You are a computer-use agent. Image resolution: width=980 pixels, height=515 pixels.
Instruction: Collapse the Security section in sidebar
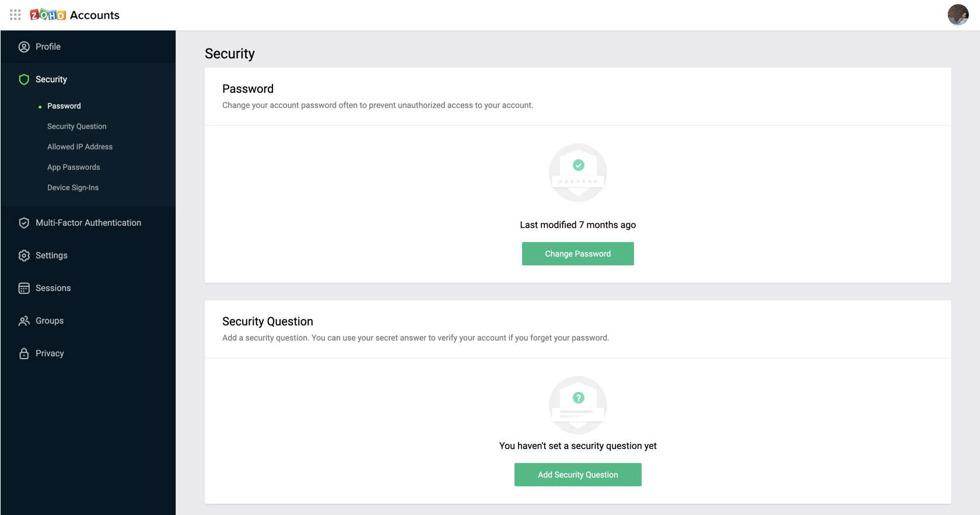pos(51,79)
